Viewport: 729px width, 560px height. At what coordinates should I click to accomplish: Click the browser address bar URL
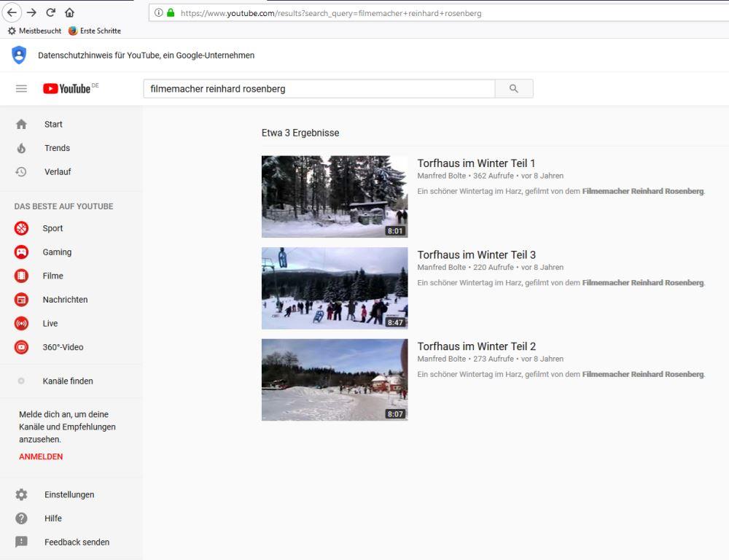331,13
